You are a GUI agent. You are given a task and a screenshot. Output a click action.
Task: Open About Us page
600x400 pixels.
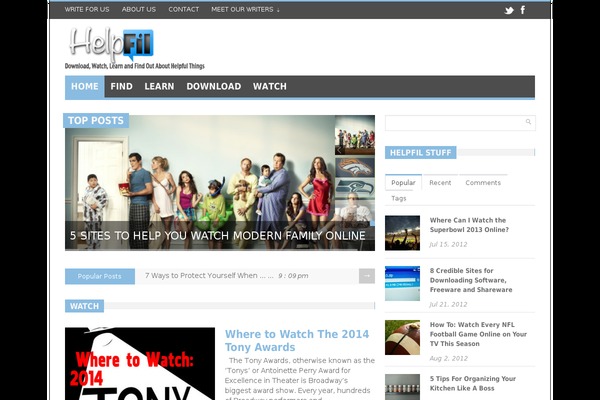[x=139, y=9]
